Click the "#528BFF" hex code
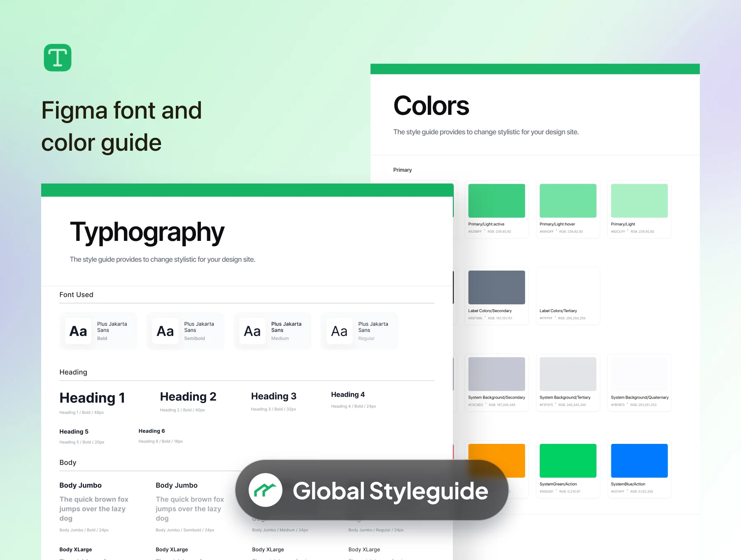The height and width of the screenshot is (560, 741). coord(475,231)
